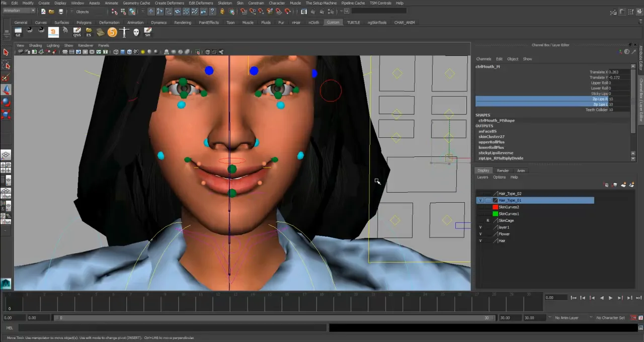Image resolution: width=644 pixels, height=342 pixels.
Task: Click the yellow light bulb viewport icon
Action: point(143,52)
